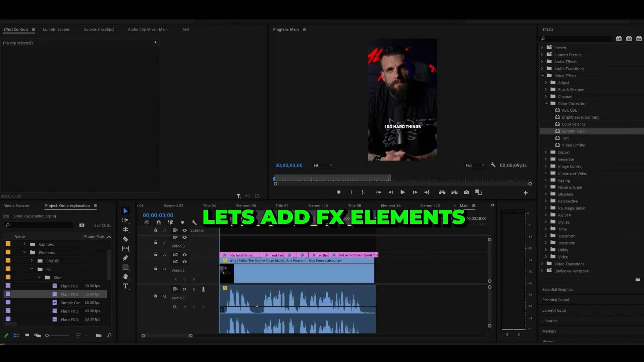Collapse the Color Correction effects folder

[547, 104]
